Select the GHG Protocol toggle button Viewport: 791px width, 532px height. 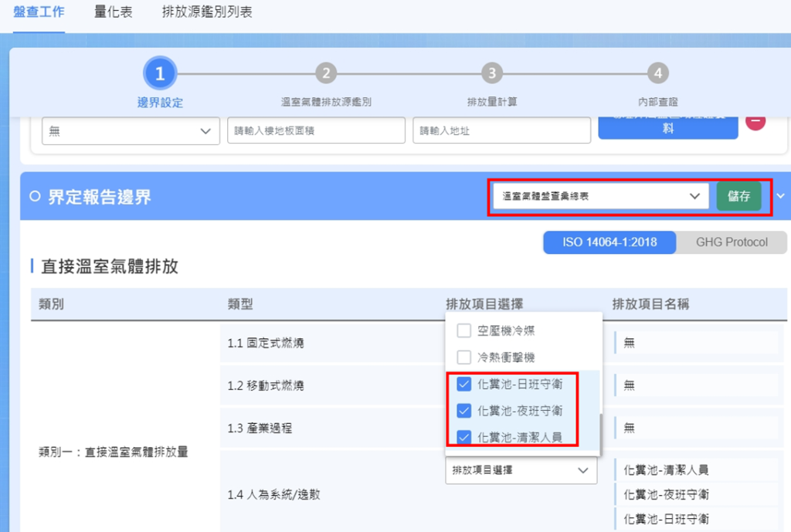pos(732,242)
